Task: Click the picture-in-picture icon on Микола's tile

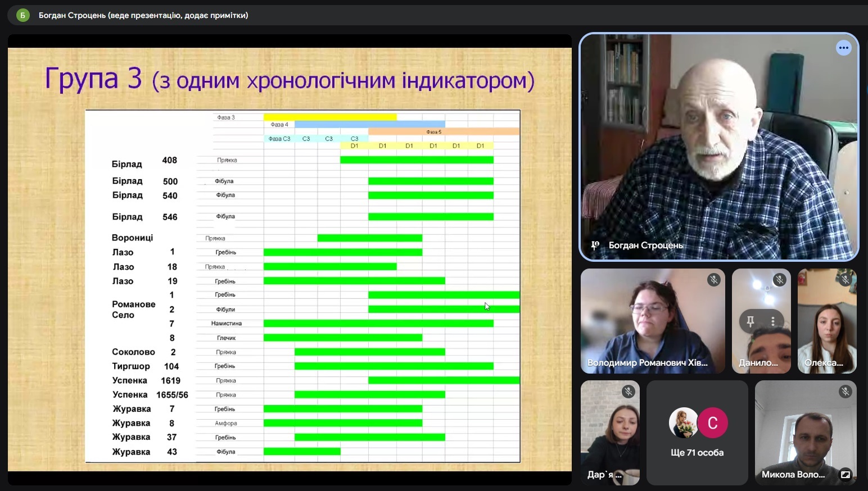Action: pos(846,475)
